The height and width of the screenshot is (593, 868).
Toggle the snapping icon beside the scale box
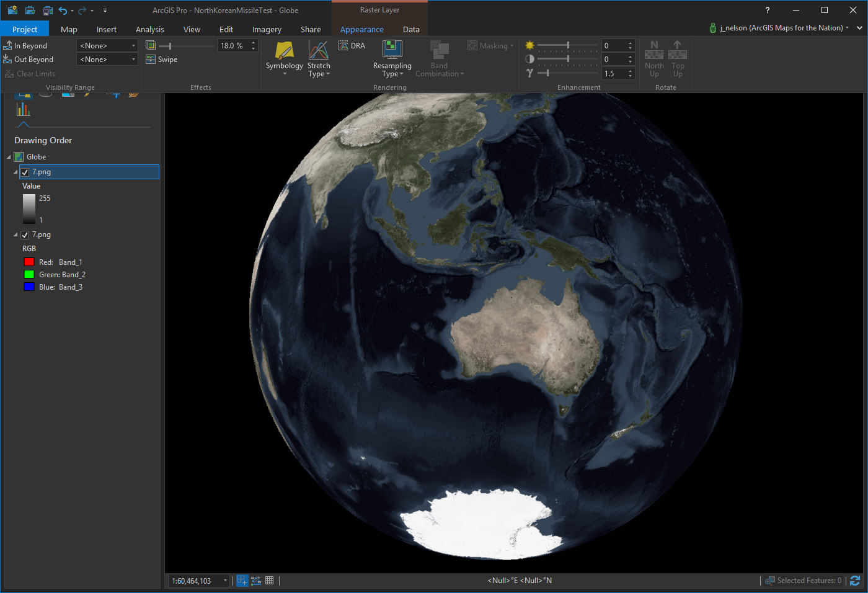coord(242,581)
